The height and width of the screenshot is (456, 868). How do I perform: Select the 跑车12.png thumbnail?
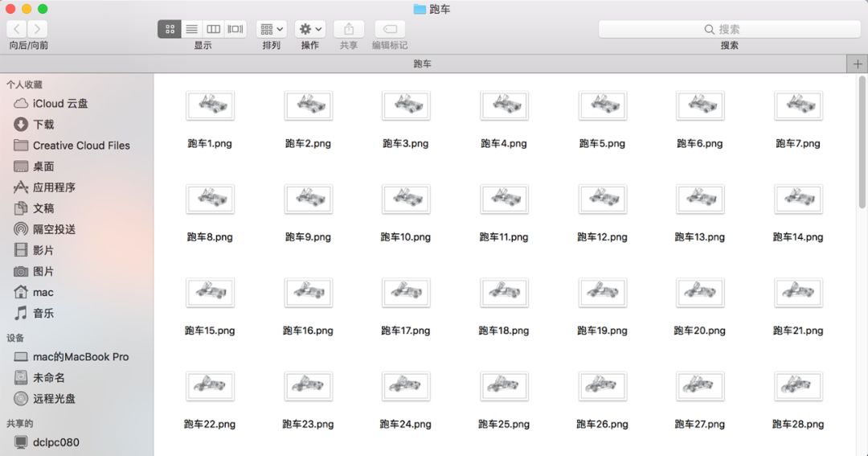(x=602, y=199)
